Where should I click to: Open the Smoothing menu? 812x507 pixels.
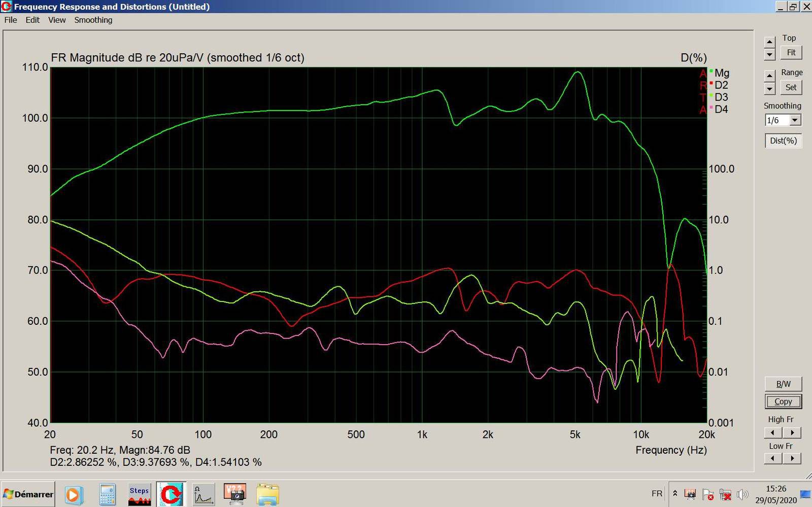click(x=93, y=20)
